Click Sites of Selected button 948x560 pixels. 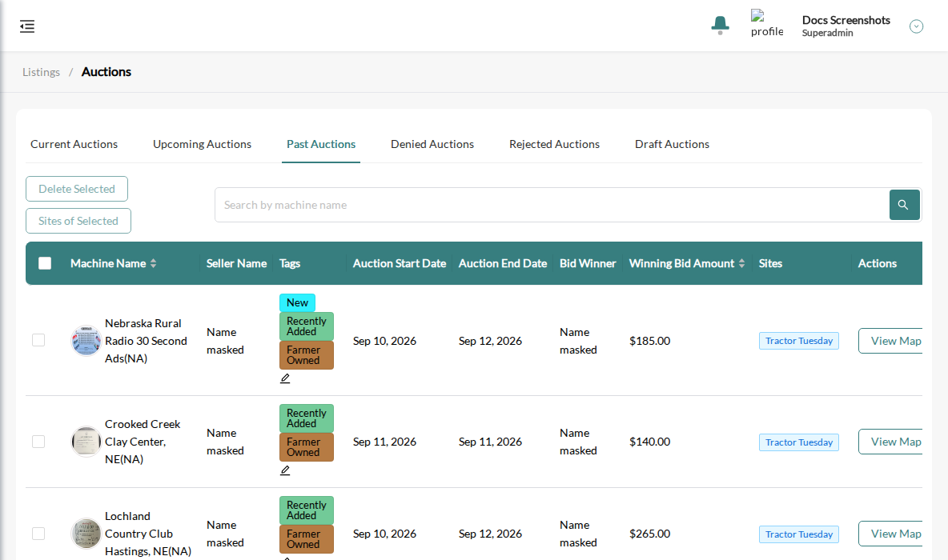[78, 221]
